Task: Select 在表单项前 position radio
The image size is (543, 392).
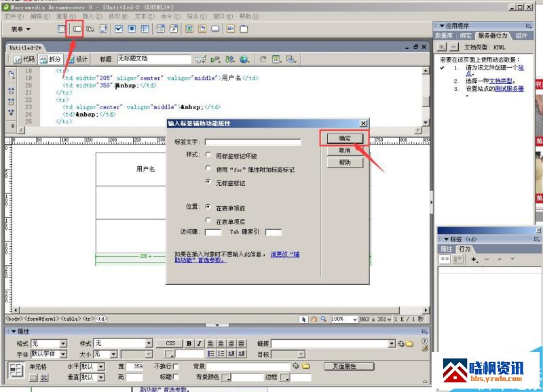Action: click(x=208, y=207)
